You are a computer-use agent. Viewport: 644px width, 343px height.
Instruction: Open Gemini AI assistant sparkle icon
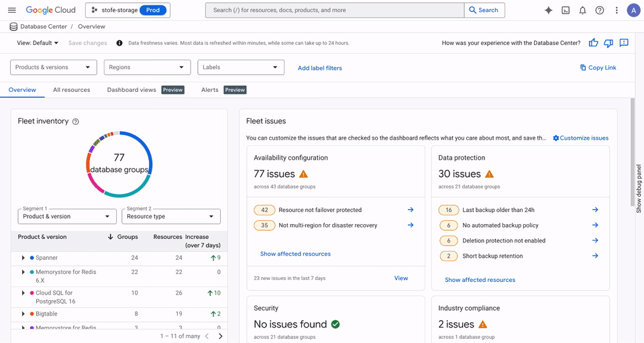[548, 10]
